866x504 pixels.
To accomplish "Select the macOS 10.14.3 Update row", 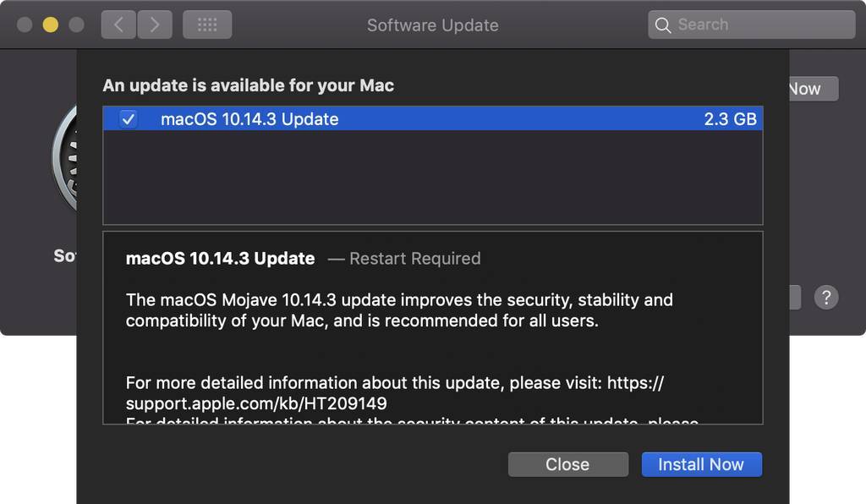I will [x=433, y=118].
